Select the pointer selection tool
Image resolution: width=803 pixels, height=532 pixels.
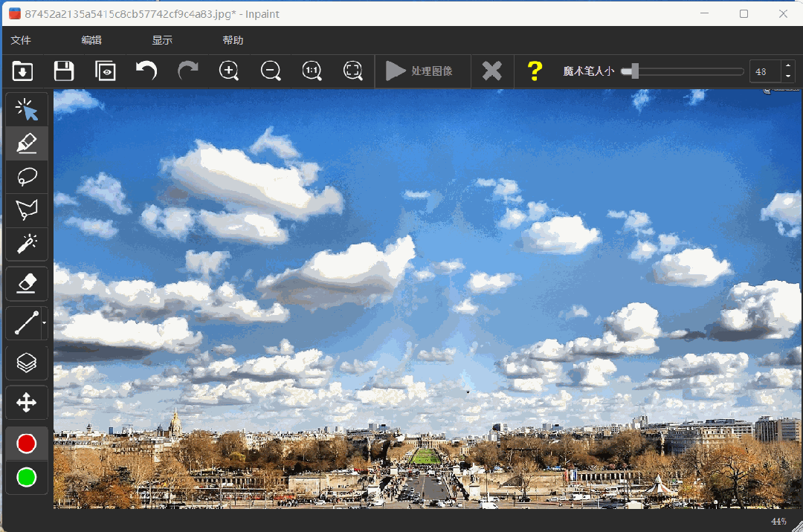(x=27, y=109)
